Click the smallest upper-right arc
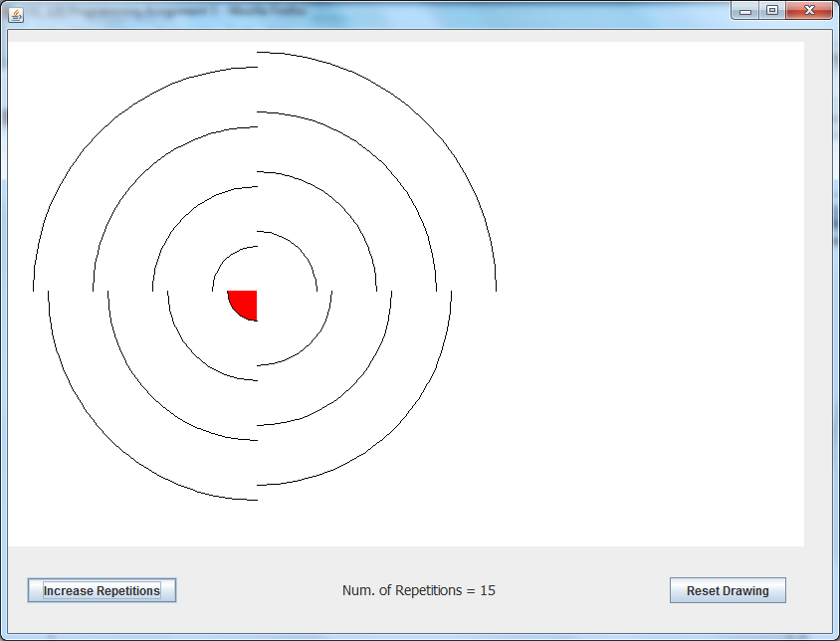The height and width of the screenshot is (641, 840). click(x=300, y=249)
